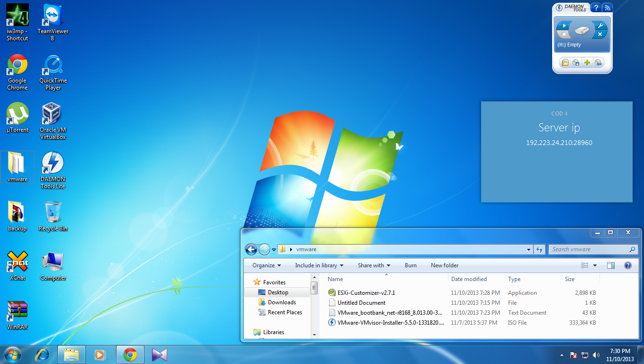Image resolution: width=644 pixels, height=364 pixels.
Task: Select DAEMON Tools Lite desktop shortcut
Action: pyautogui.click(x=53, y=171)
